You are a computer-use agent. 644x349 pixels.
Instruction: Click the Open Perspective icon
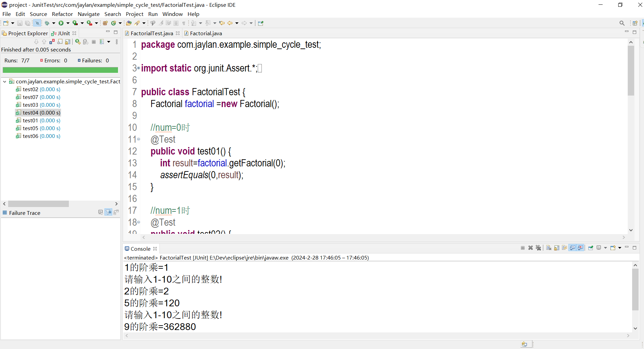click(x=635, y=23)
